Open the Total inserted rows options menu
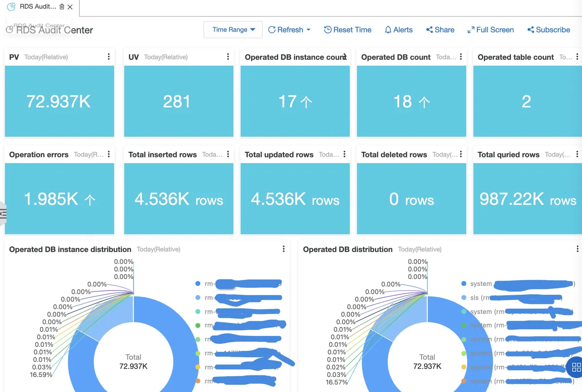 coord(228,154)
